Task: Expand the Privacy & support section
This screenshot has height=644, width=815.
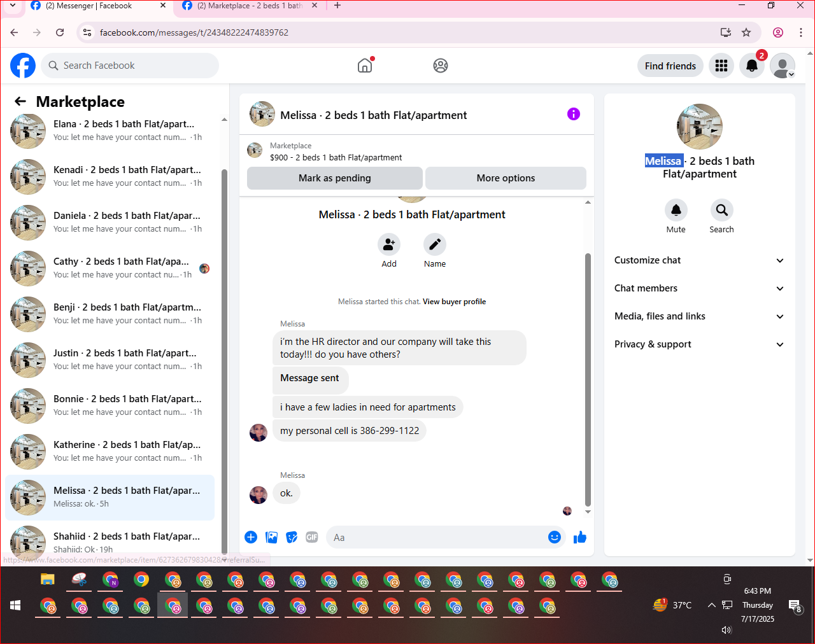Action: [700, 344]
